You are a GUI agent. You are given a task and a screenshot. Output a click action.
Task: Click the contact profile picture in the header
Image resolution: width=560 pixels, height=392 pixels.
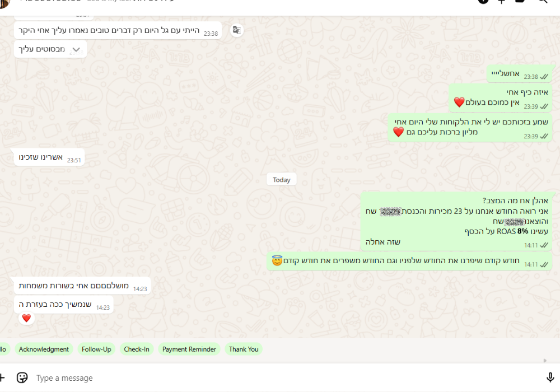click(x=4, y=2)
